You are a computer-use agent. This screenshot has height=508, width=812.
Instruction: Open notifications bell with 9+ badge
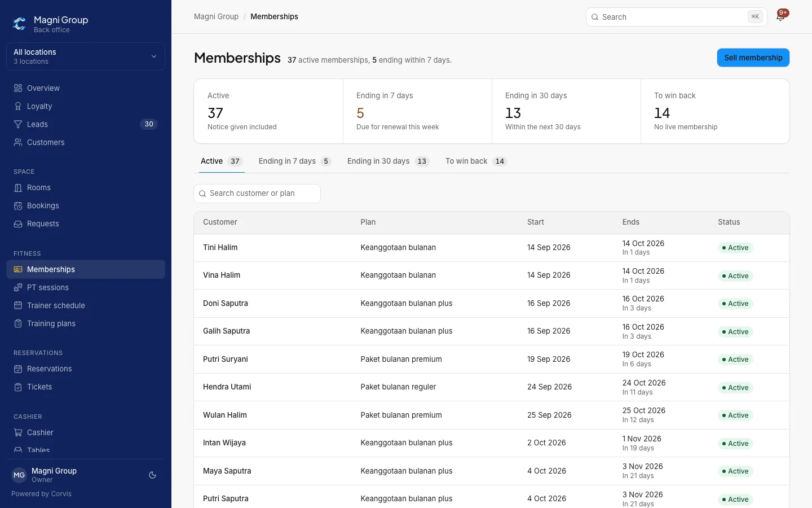781,16
